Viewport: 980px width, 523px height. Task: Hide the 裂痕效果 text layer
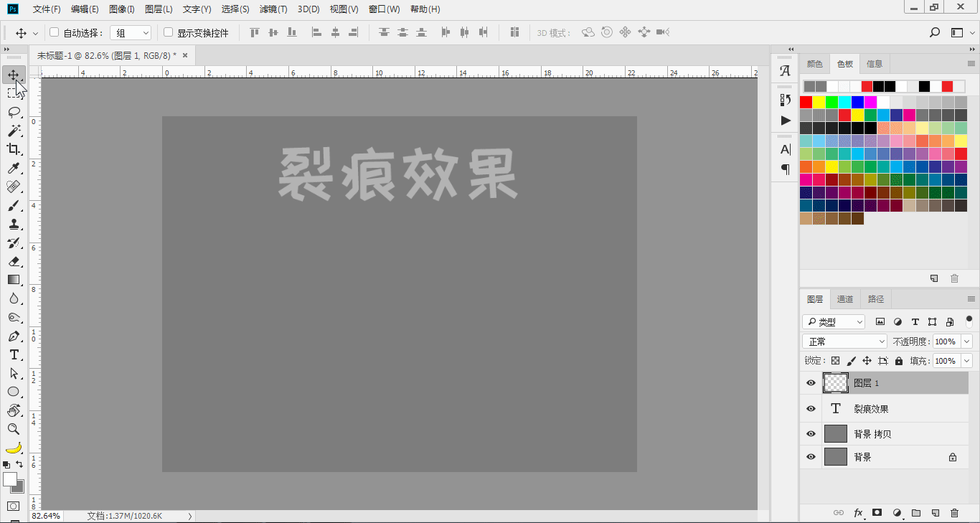(811, 409)
